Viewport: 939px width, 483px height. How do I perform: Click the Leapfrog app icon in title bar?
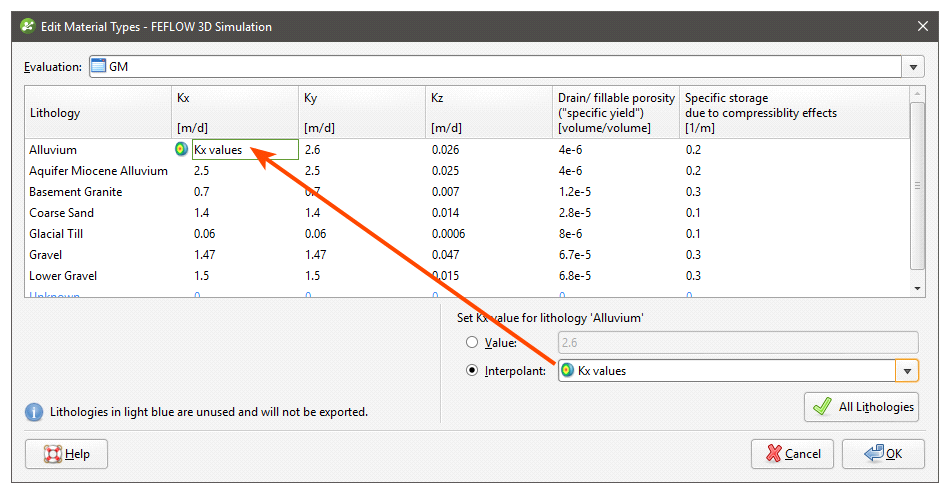point(27,26)
